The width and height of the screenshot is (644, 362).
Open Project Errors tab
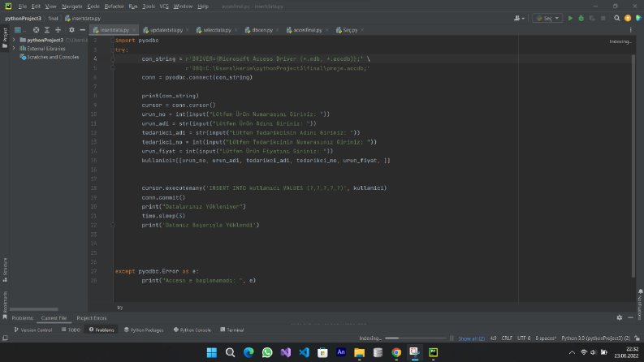point(92,317)
